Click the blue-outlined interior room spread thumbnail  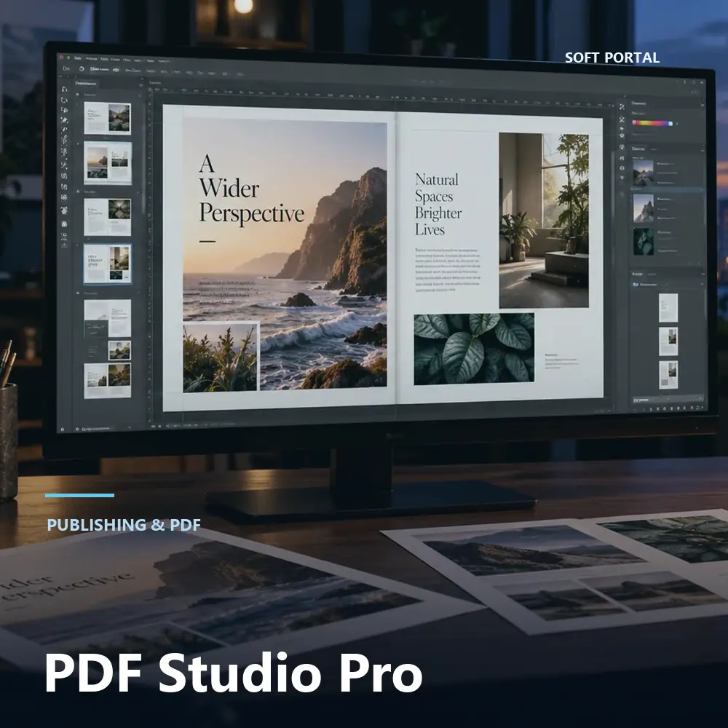pyautogui.click(x=107, y=264)
